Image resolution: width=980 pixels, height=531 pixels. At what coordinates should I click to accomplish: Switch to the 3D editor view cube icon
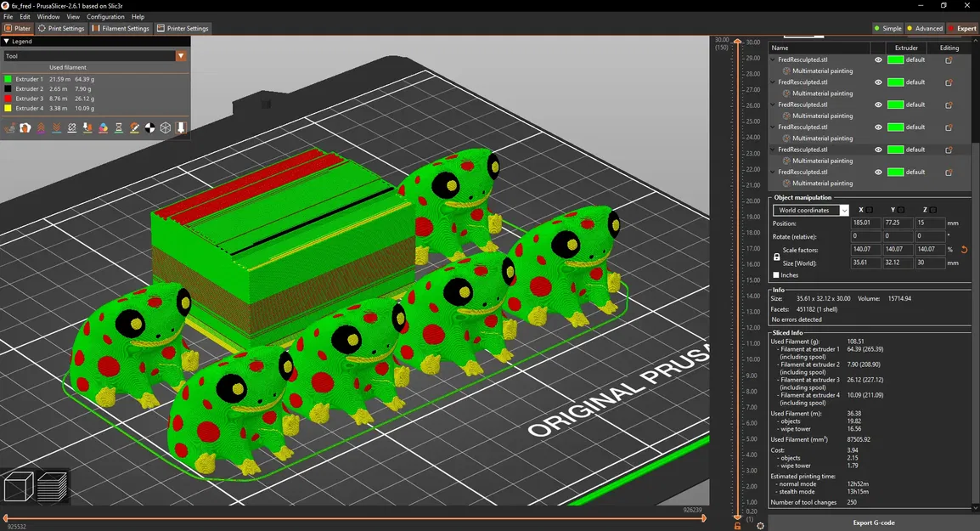[x=19, y=487]
